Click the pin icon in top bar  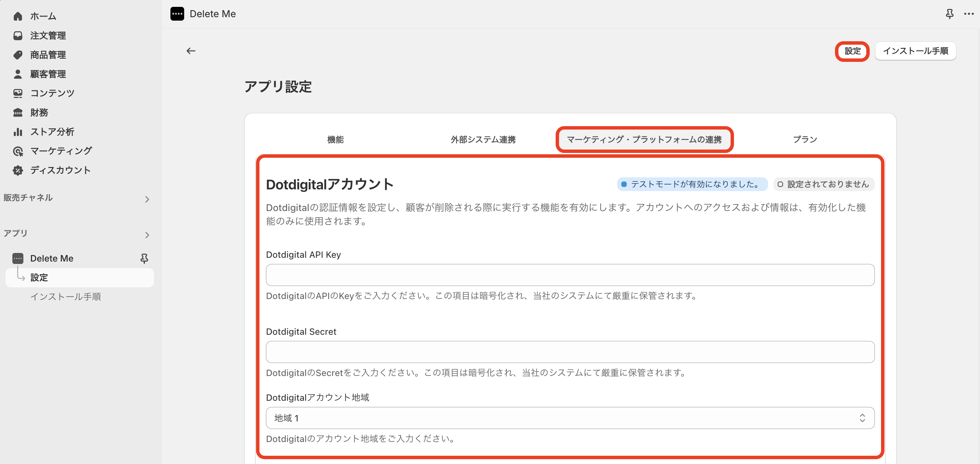tap(949, 14)
